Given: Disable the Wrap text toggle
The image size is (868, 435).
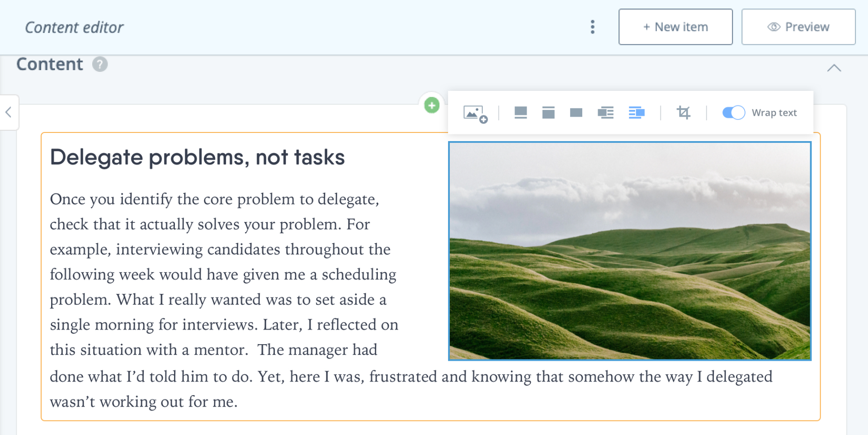Looking at the screenshot, I should coord(733,113).
